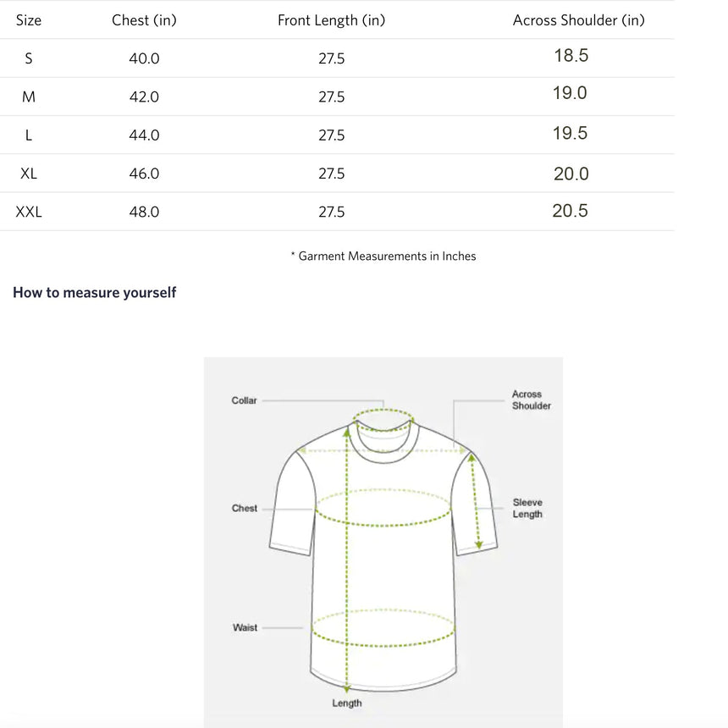Click the How to measure yourself heading
This screenshot has width=728, height=728.
click(94, 293)
